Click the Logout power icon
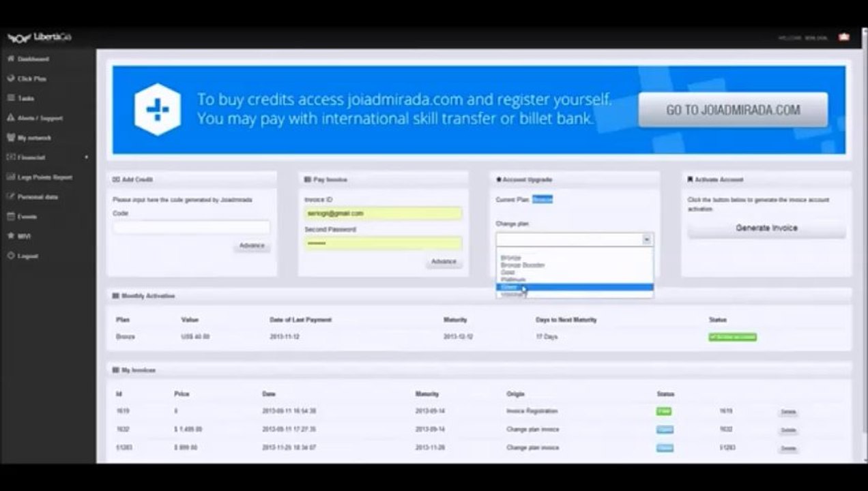This screenshot has height=491, width=868. [11, 256]
